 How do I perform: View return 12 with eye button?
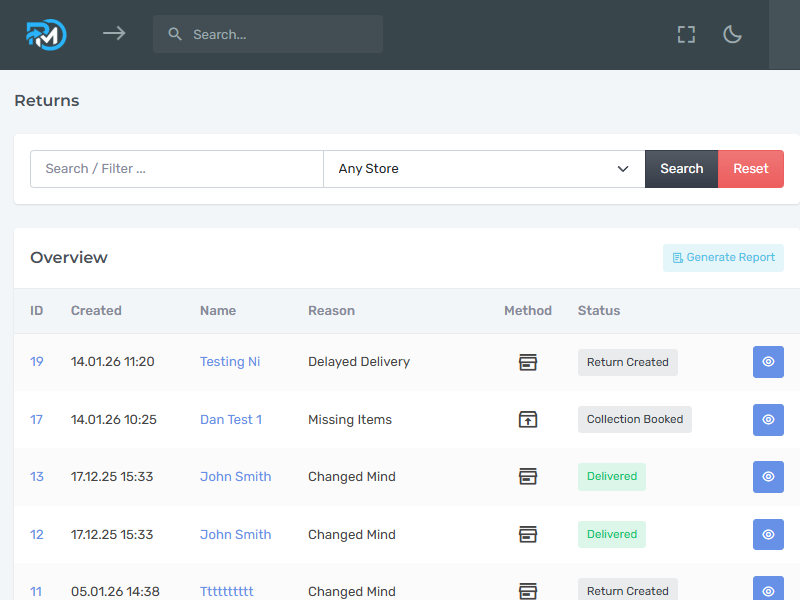pyautogui.click(x=768, y=535)
